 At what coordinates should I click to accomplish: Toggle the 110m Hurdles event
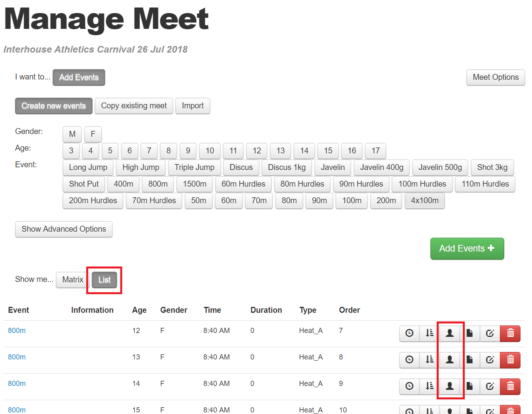485,184
